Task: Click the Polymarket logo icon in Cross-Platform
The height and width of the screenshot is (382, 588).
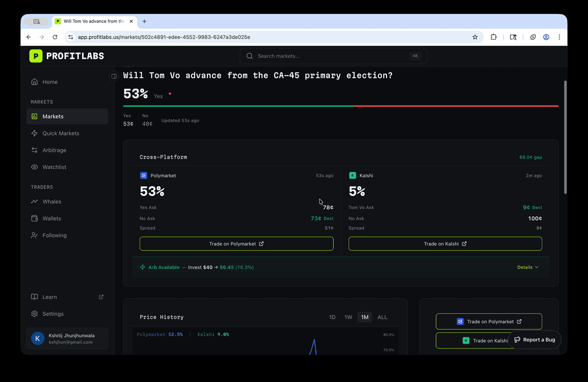Action: click(x=144, y=176)
